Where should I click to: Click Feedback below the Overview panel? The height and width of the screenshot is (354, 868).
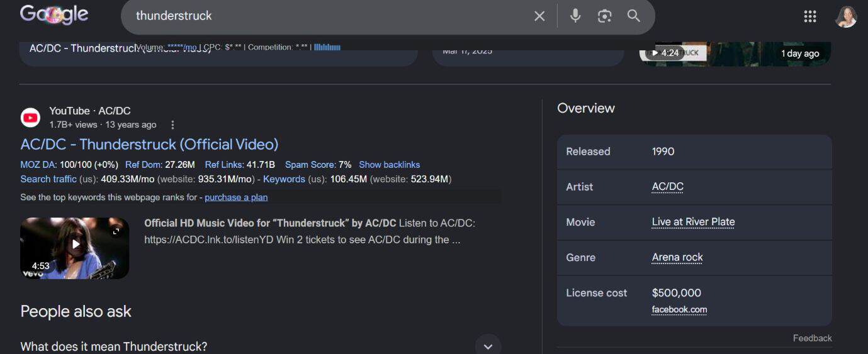point(812,338)
